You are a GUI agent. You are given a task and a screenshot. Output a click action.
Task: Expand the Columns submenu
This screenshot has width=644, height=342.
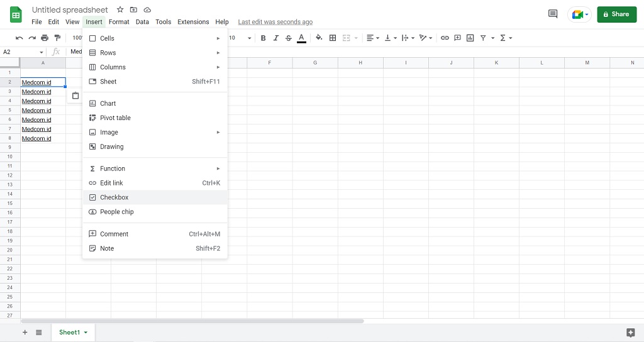155,67
